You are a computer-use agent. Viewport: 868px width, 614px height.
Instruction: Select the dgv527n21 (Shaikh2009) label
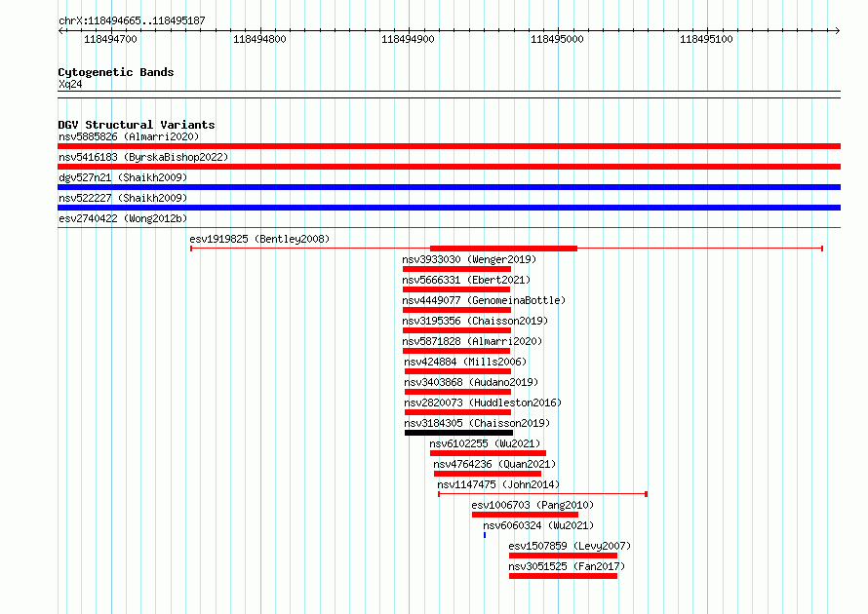point(123,177)
